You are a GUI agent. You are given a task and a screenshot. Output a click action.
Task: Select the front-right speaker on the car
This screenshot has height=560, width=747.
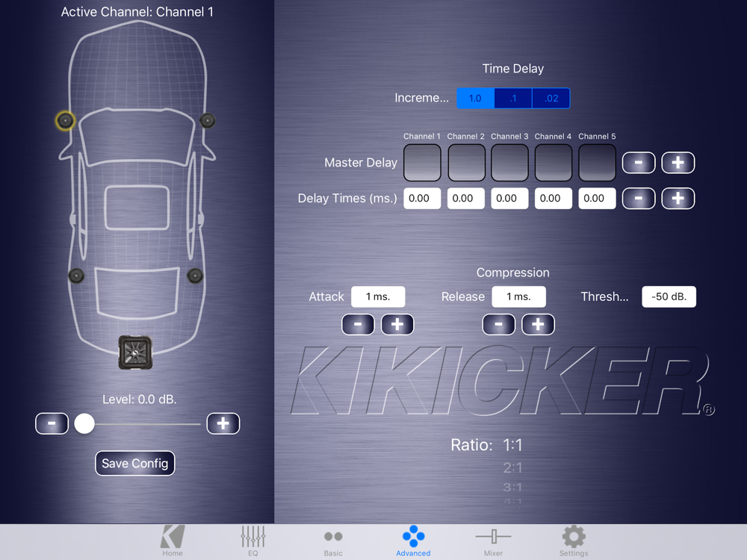tap(207, 120)
